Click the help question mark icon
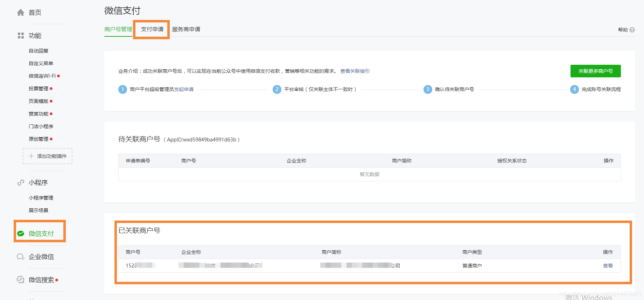This screenshot has height=300, width=644. point(632,30)
